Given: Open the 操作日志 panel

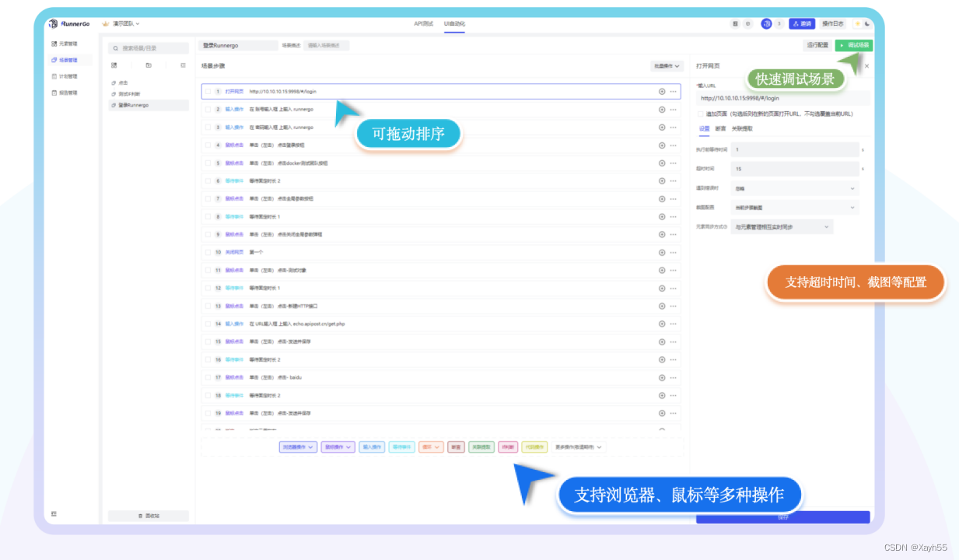Looking at the screenshot, I should point(833,23).
